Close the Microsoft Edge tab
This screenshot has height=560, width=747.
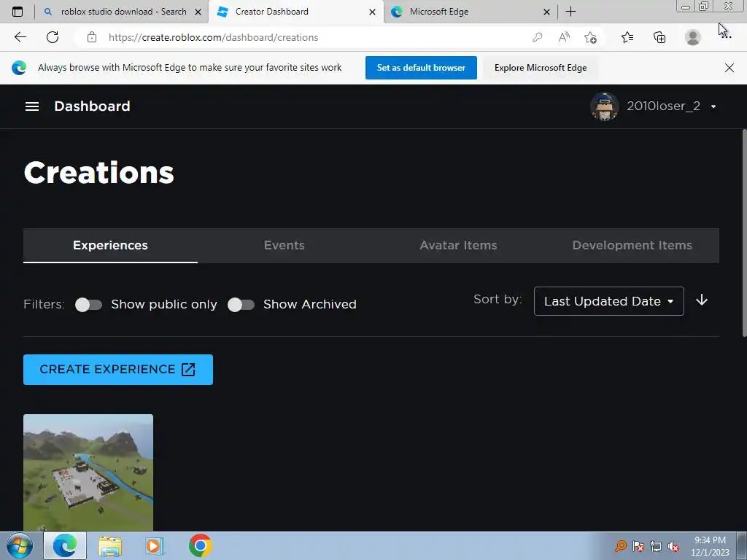tap(547, 12)
